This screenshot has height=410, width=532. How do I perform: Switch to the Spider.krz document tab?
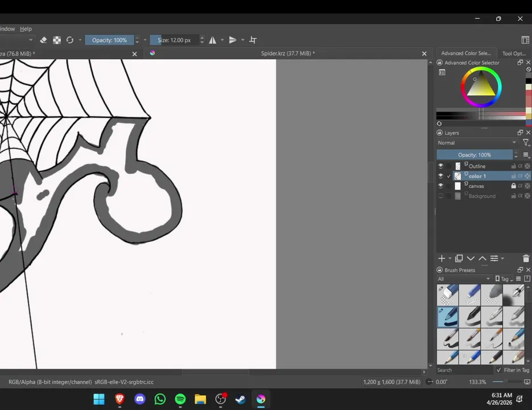click(288, 54)
